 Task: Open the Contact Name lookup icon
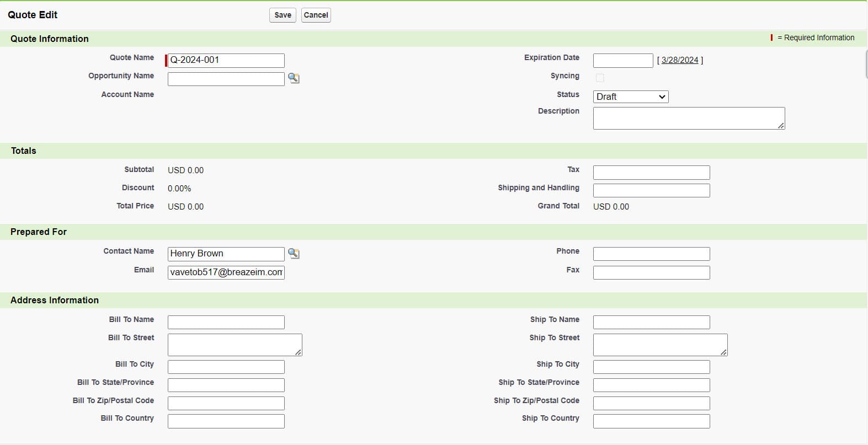(294, 254)
